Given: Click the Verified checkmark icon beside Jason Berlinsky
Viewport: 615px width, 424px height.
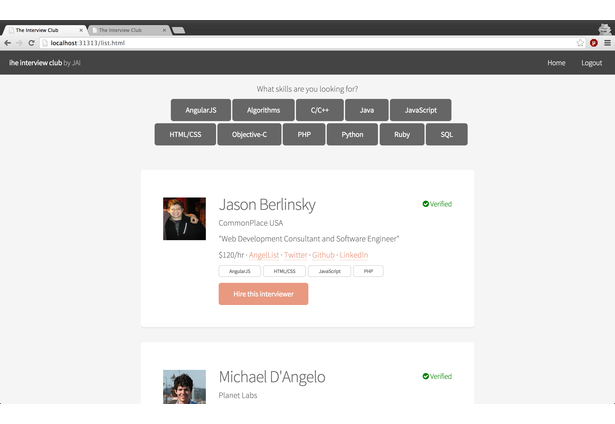Looking at the screenshot, I should pos(426,204).
